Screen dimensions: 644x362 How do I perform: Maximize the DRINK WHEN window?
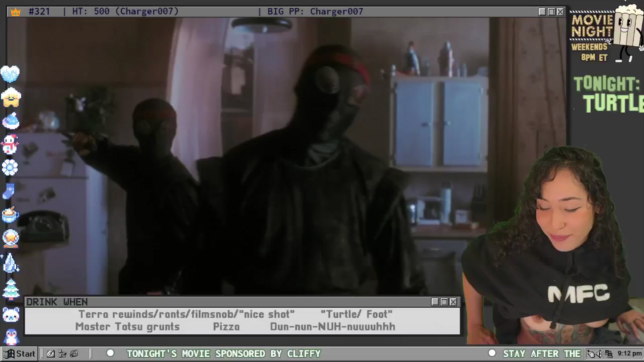[444, 302]
